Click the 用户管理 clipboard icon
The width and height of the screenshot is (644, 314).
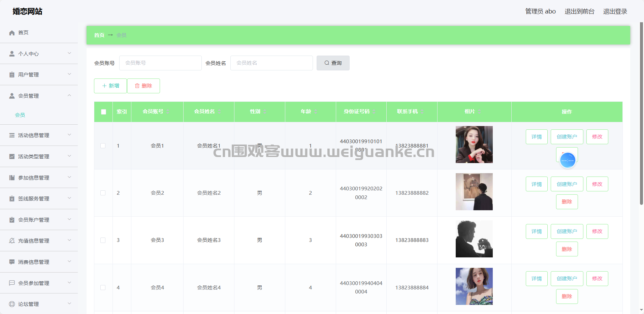[12, 75]
